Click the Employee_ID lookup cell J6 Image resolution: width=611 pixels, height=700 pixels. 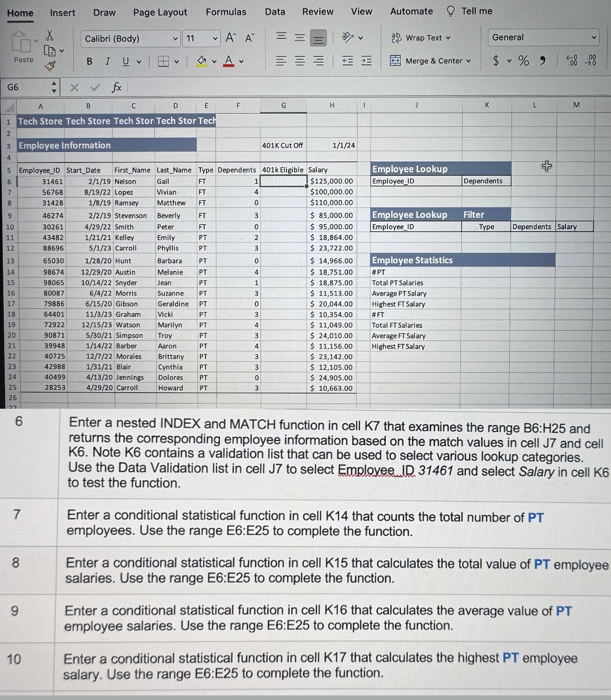(416, 181)
